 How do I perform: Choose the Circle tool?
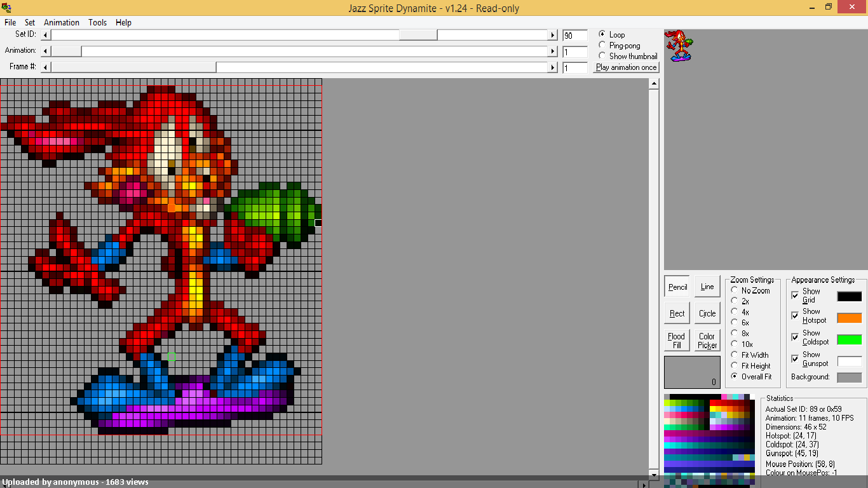707,313
